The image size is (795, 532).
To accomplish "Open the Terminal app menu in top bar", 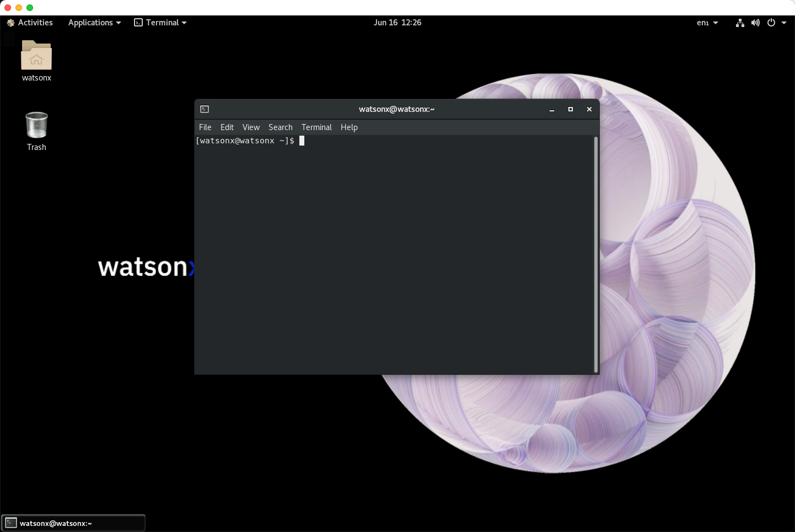I will [160, 23].
